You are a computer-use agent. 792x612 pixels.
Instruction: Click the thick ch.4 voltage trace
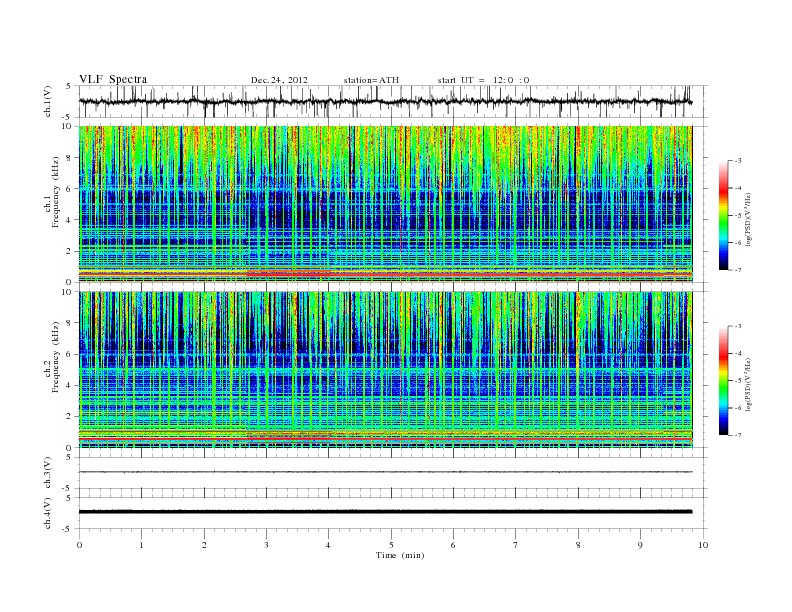point(385,512)
